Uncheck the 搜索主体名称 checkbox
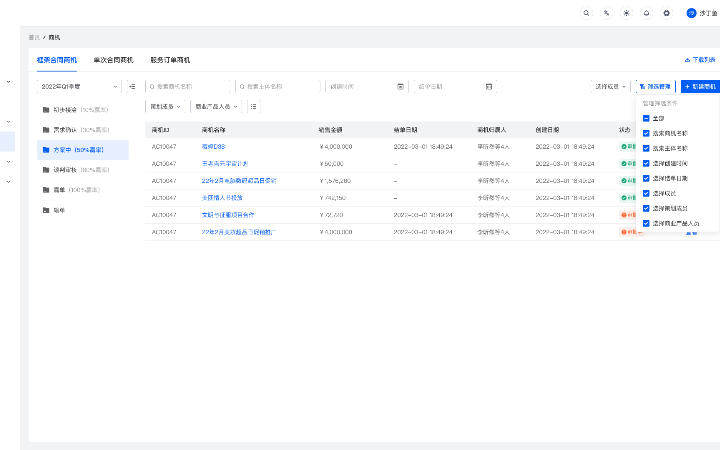Screen dimensions: 720x450 646,148
